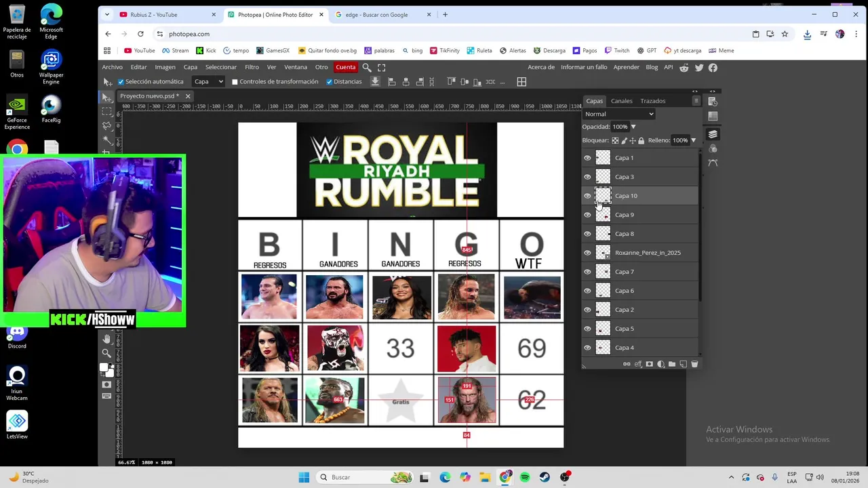Toggle visibility of Capa 10
The height and width of the screenshot is (488, 868).
587,196
